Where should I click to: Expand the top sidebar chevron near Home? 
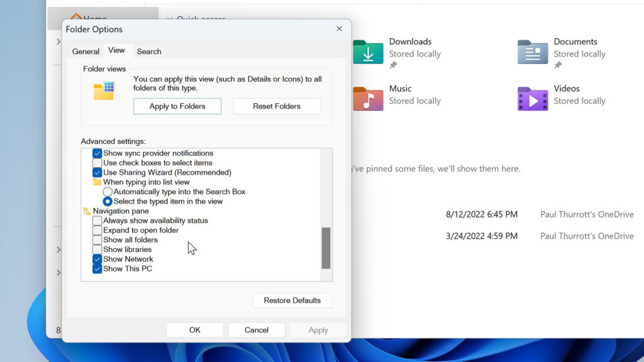[58, 41]
